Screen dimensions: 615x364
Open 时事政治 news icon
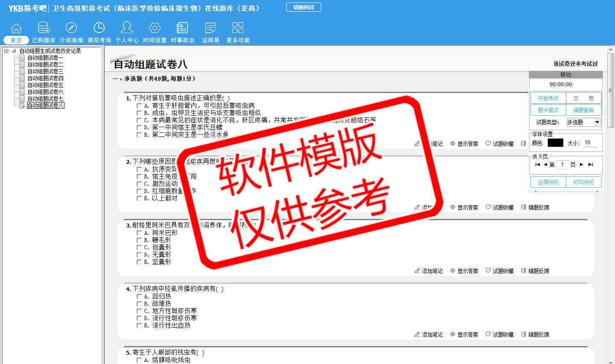182,29
